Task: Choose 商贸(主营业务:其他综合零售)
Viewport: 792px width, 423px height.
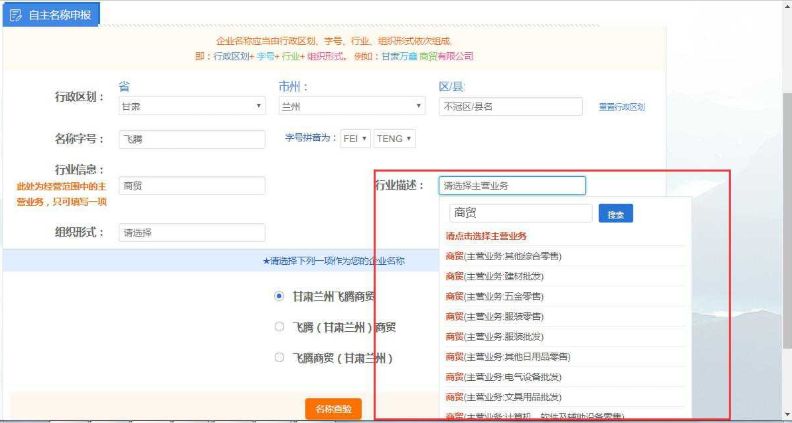Action: pos(504,256)
